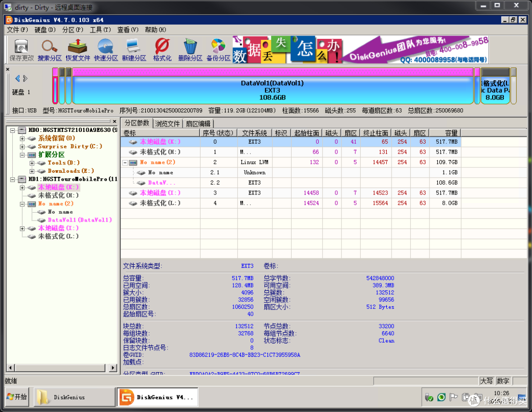Close the disk map bar with X
Viewport: 532px width, 412px height.
click(8, 69)
